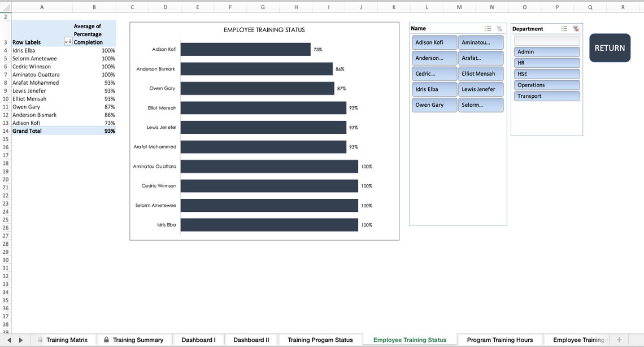The height and width of the screenshot is (347, 644).
Task: Switch to the Dashboard I tab
Action: (x=198, y=340)
